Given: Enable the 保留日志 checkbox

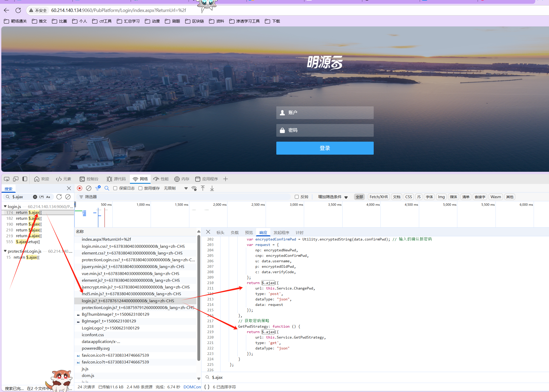Looking at the screenshot, I should point(115,188).
